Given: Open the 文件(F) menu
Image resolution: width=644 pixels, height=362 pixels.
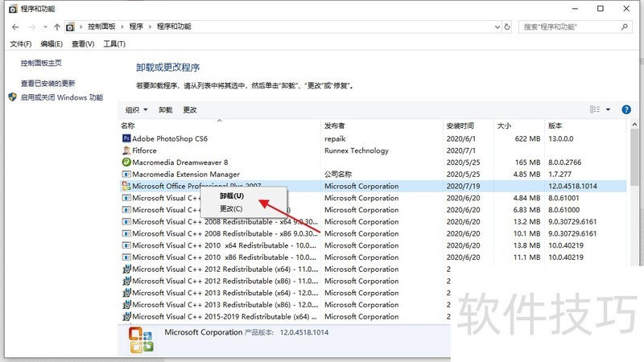Looking at the screenshot, I should [x=21, y=44].
